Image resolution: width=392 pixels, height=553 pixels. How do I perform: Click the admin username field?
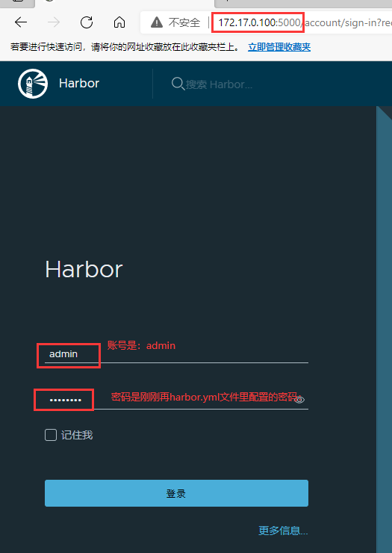[x=176, y=353]
